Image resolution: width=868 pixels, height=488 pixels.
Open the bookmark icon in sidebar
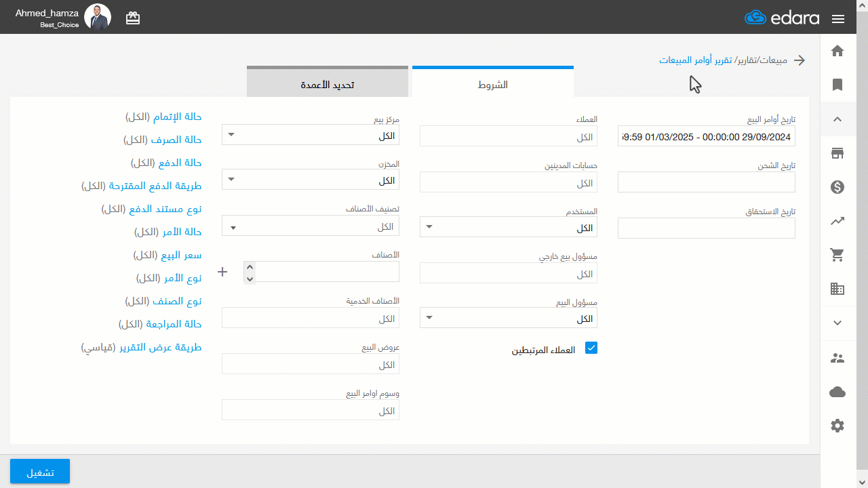coord(837,85)
